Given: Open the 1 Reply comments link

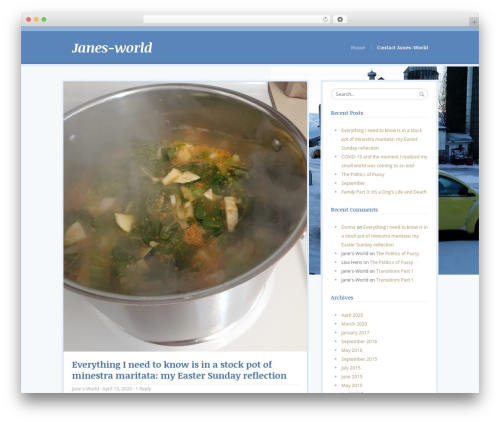Looking at the screenshot, I should pyautogui.click(x=143, y=389).
